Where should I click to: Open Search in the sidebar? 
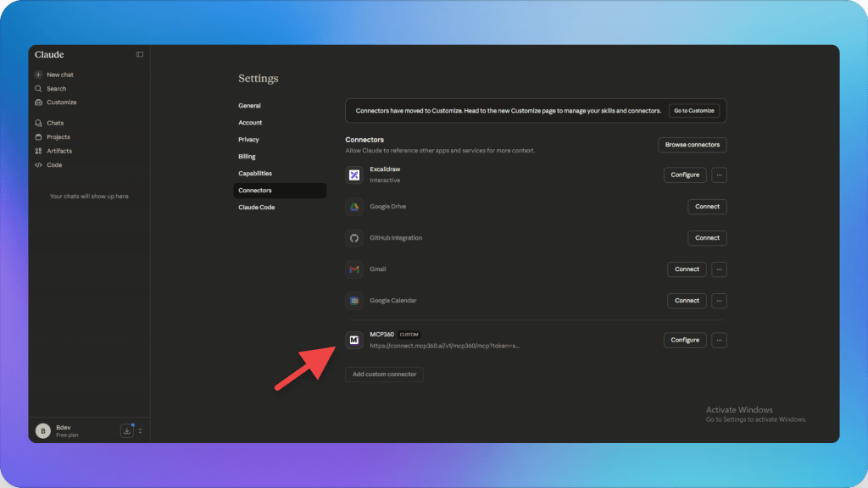pyautogui.click(x=57, y=88)
